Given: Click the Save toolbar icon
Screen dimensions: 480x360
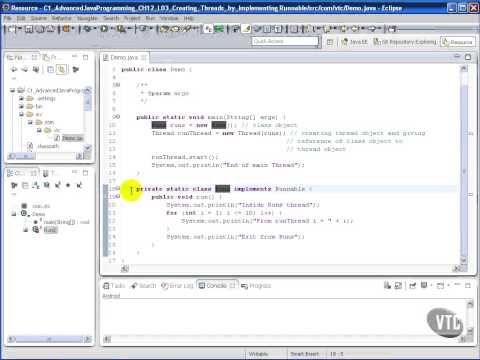Looking at the screenshot, I should pos(29,29).
